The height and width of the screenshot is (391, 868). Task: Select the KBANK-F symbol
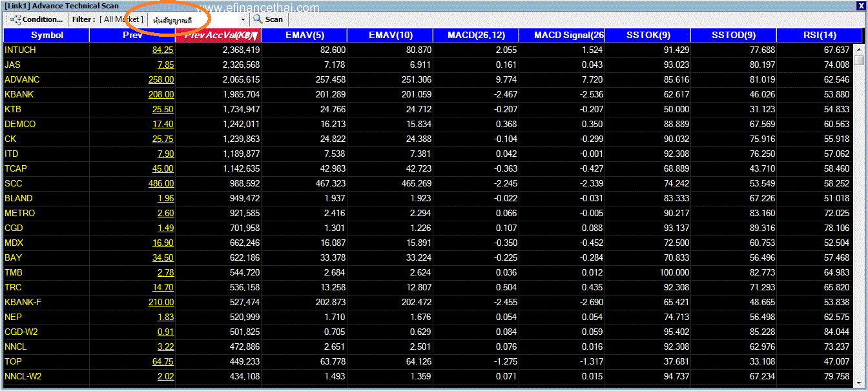[23, 302]
